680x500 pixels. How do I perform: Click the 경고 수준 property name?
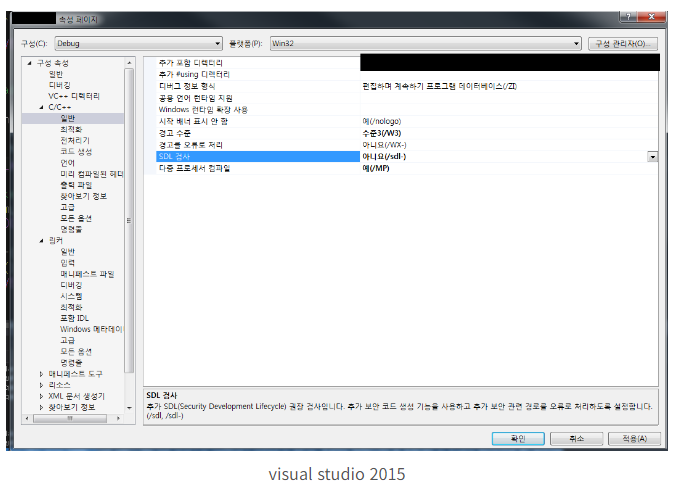click(x=175, y=133)
